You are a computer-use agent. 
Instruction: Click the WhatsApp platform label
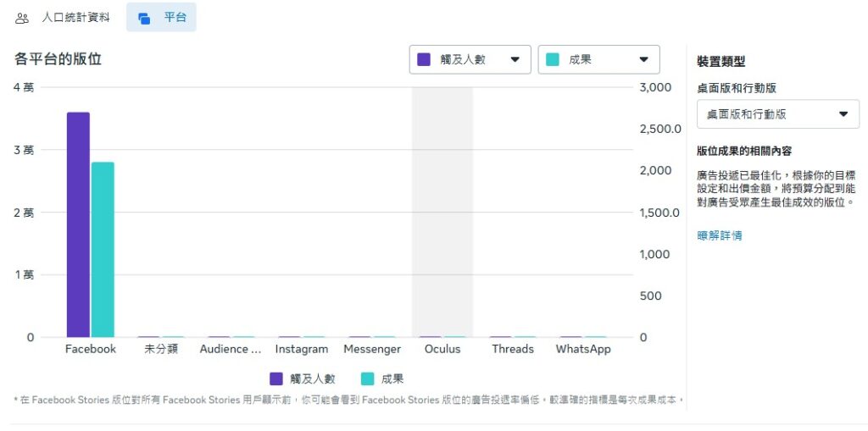tap(582, 349)
